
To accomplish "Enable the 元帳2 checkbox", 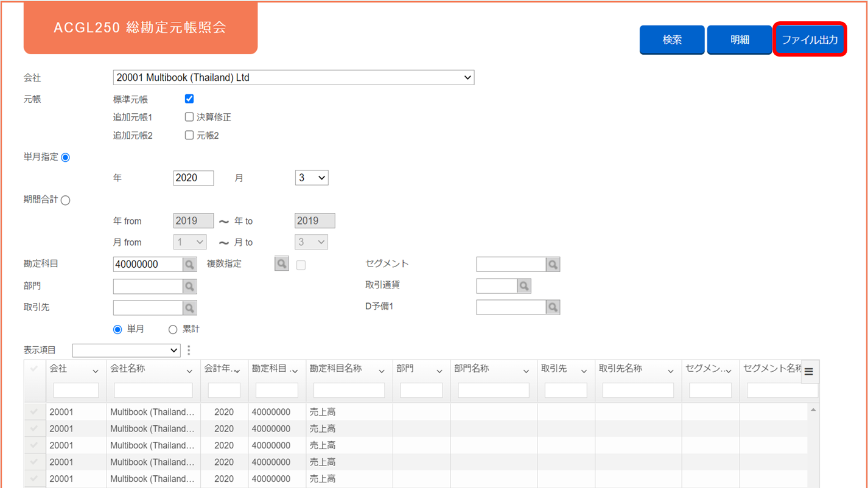I will (x=189, y=135).
